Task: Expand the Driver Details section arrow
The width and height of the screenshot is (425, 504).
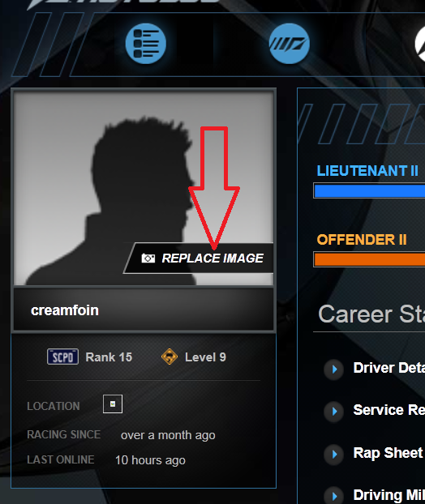Action: pos(334,369)
